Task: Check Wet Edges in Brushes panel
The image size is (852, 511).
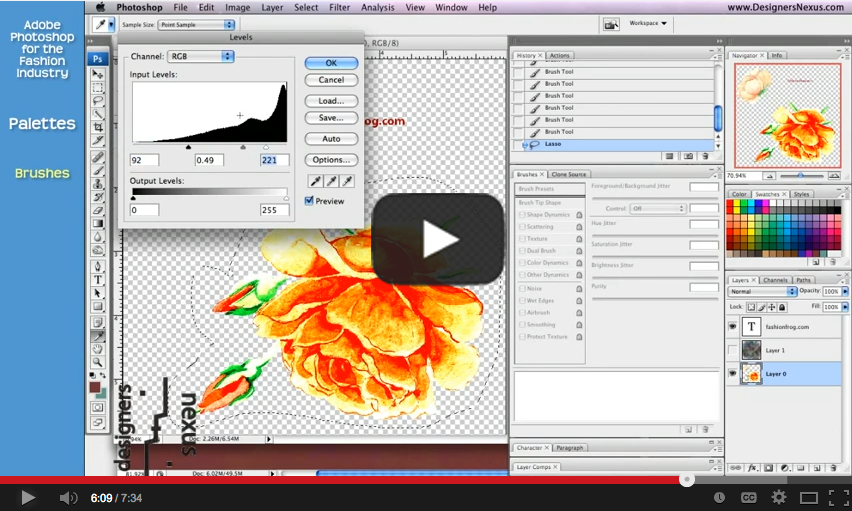Action: tap(522, 301)
